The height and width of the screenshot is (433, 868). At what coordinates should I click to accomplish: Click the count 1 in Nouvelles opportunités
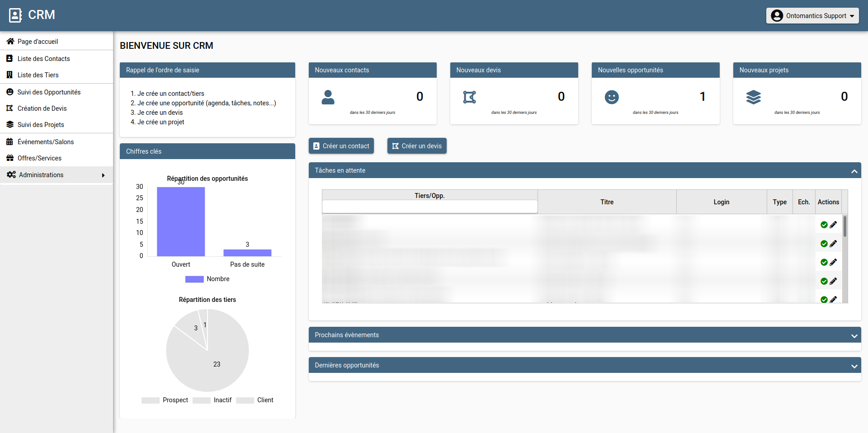coord(703,96)
